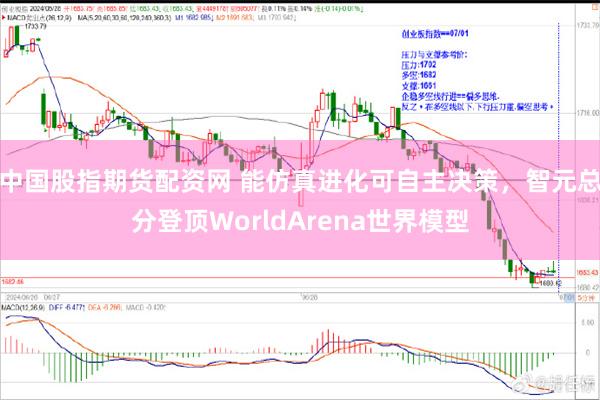The width and height of the screenshot is (600, 400).
Task: Click the 06/27 date on time axis
Action: [52, 297]
